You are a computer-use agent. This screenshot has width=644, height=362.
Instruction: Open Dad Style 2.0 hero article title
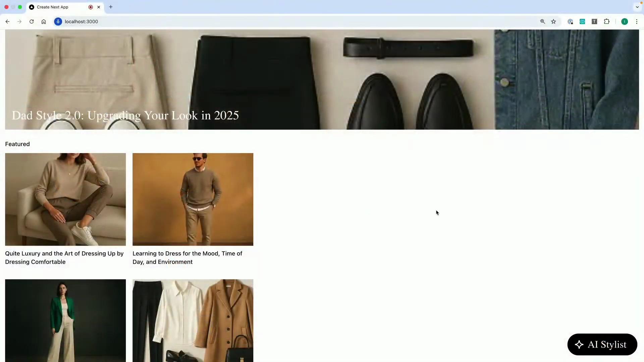click(x=125, y=115)
